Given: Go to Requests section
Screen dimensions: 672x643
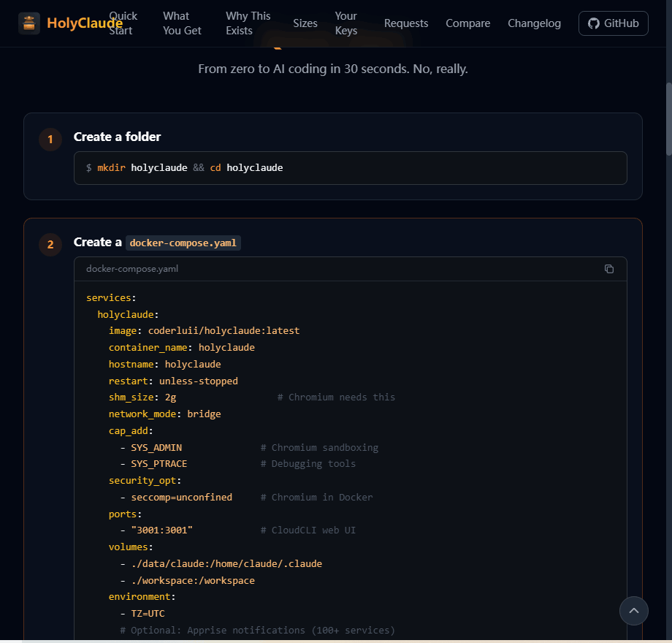Looking at the screenshot, I should pos(406,23).
